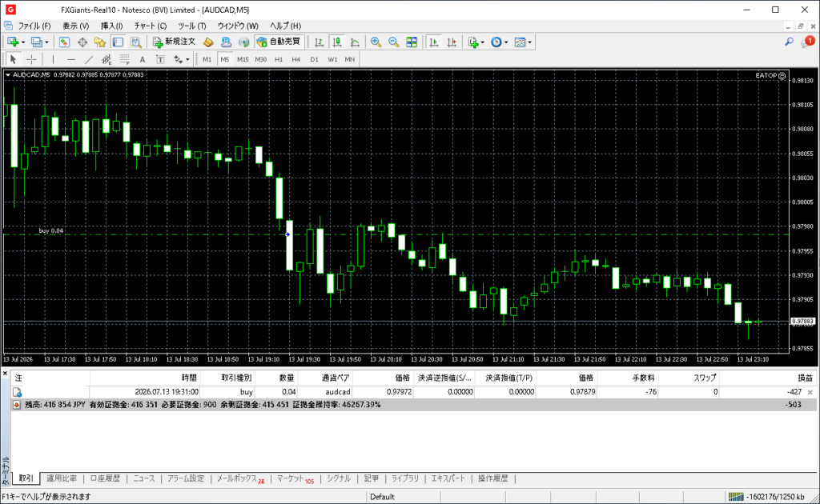Viewport: 820px width, 504px height.
Task: Zoom in the chart with magnifier plus
Action: pos(376,42)
